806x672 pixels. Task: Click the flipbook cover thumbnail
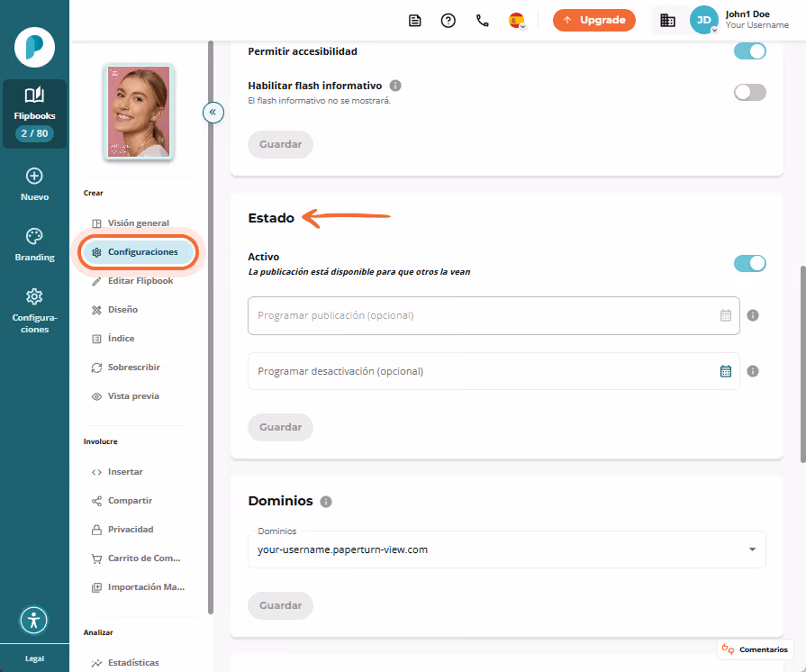coord(139,112)
